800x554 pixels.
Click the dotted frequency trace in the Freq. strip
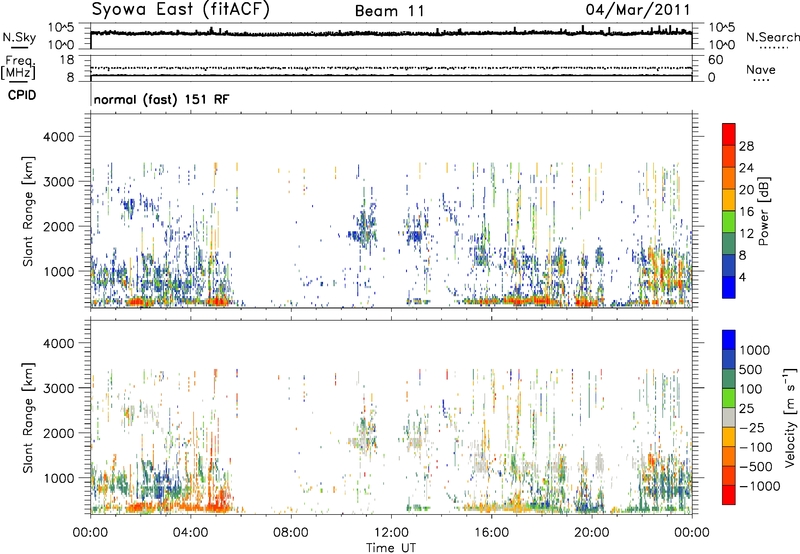391,68
